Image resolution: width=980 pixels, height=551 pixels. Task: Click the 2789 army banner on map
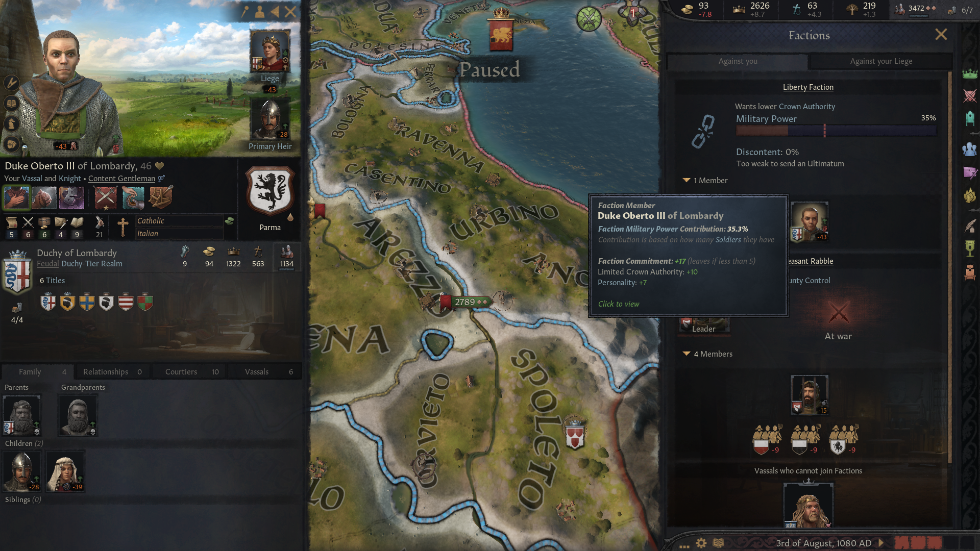click(465, 302)
